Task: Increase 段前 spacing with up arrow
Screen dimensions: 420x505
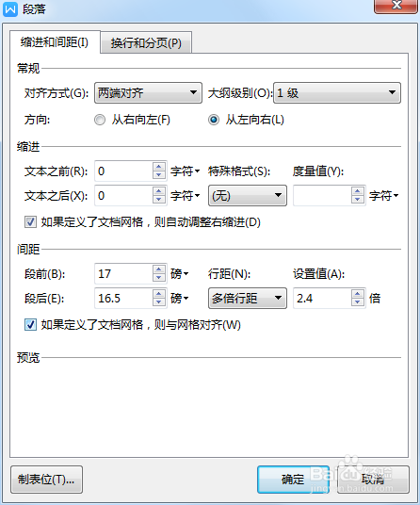Action: [159, 269]
